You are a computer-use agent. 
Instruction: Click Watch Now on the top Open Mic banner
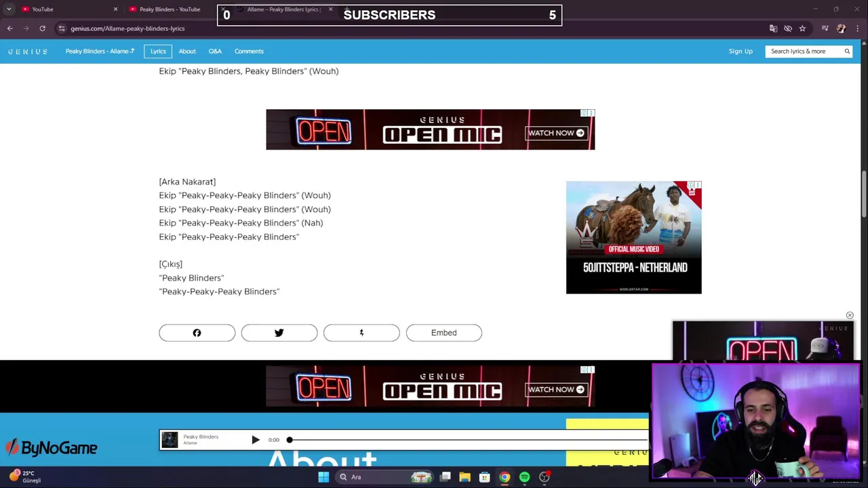(556, 133)
